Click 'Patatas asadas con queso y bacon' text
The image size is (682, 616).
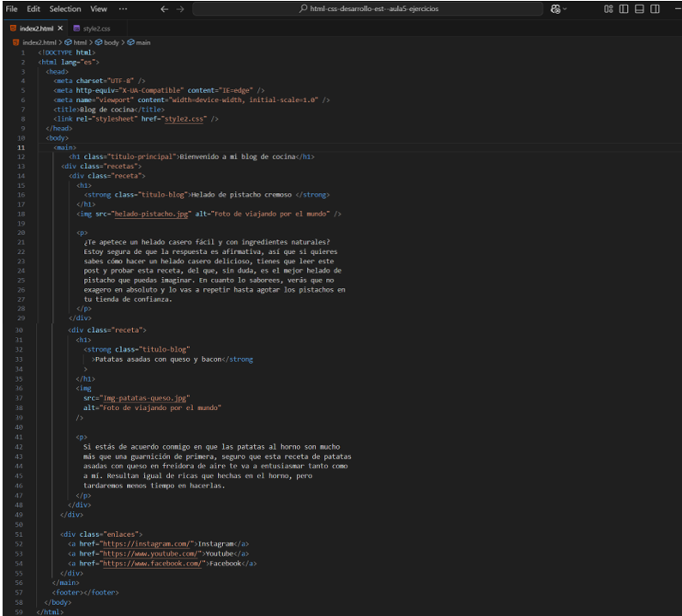click(x=159, y=359)
